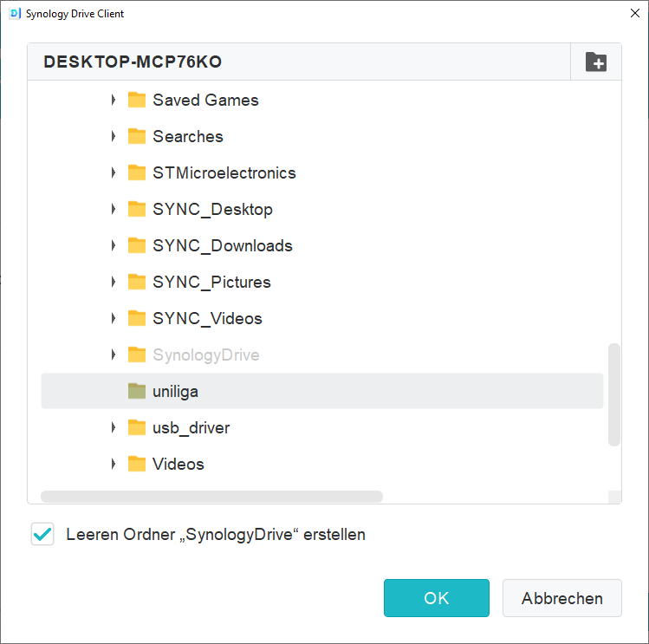This screenshot has height=644, width=649.
Task: Click the Saved Games folder icon
Action: (136, 101)
